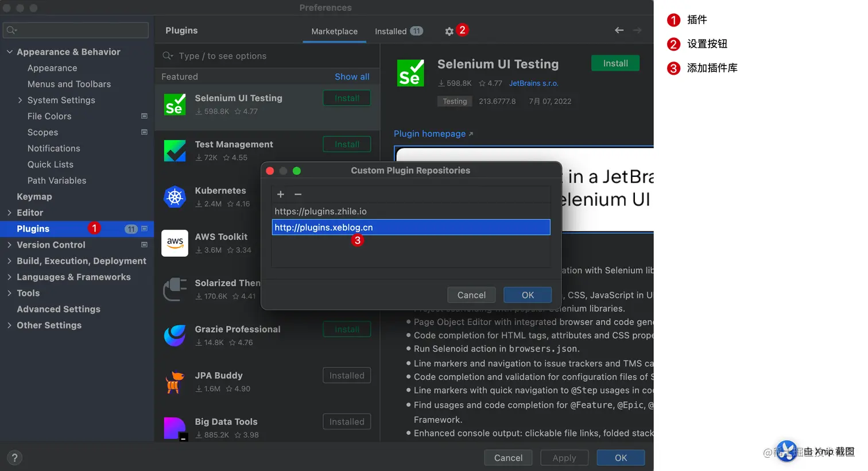Expand the System Settings node
This screenshot has height=471, width=868.
pyautogui.click(x=20, y=100)
